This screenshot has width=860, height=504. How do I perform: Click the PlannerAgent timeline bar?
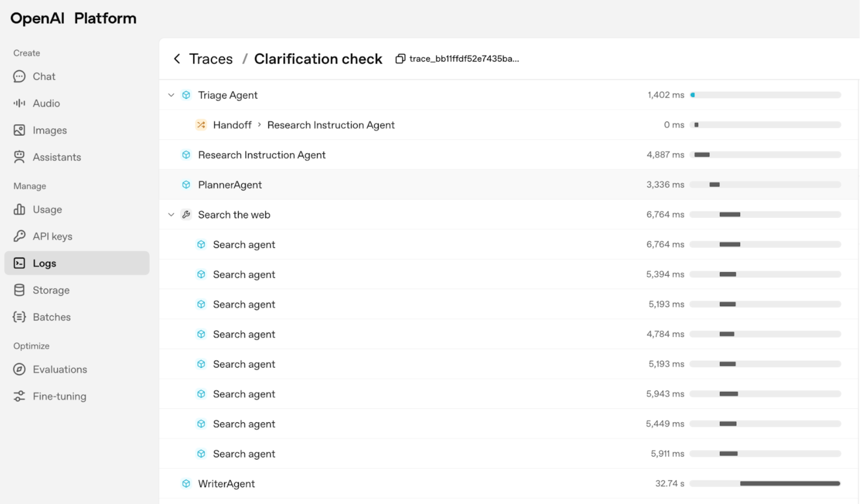point(714,185)
